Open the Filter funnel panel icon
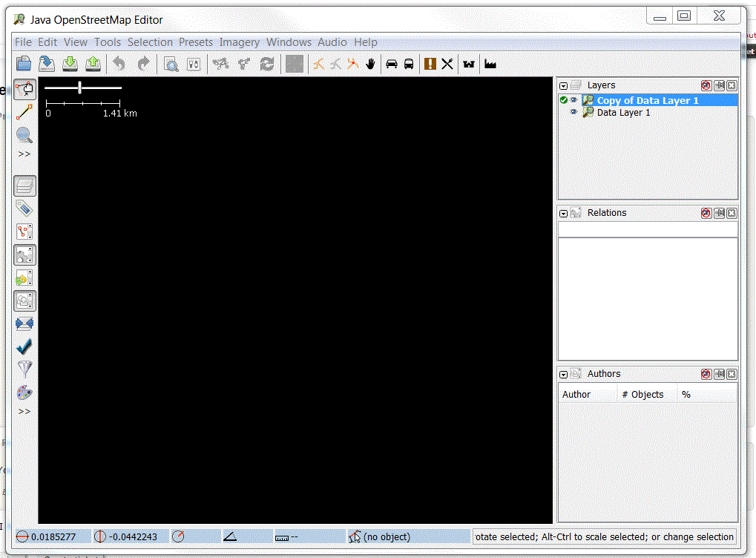756x558 pixels. click(24, 369)
